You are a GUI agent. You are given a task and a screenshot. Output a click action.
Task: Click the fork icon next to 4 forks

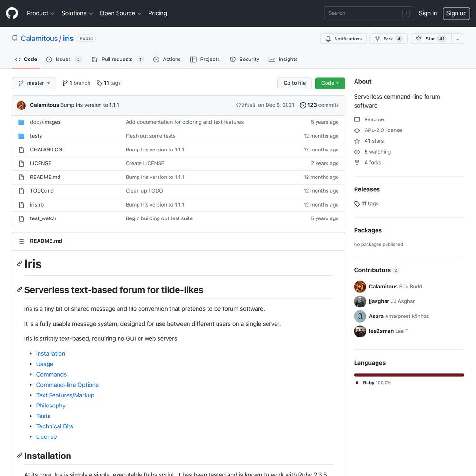tap(357, 163)
